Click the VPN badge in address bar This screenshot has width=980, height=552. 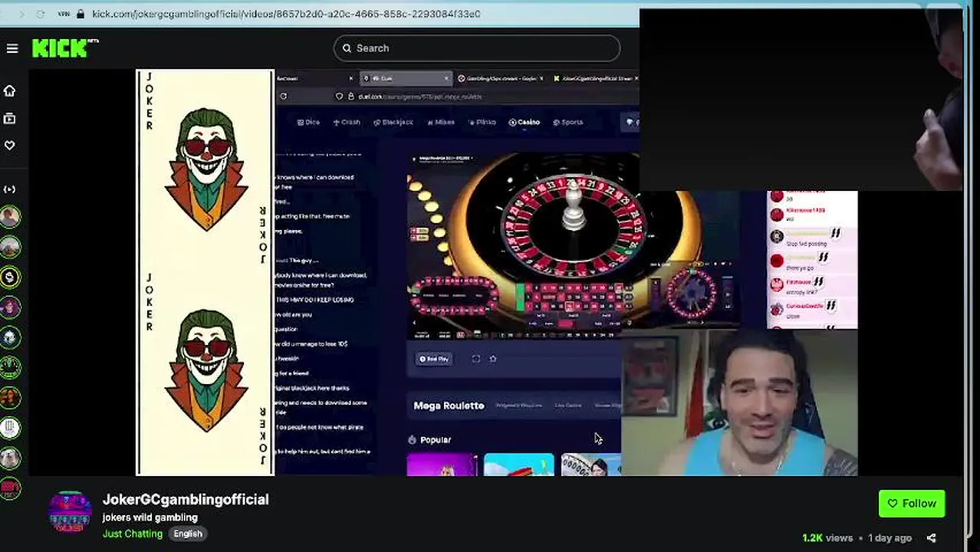pyautogui.click(x=64, y=14)
